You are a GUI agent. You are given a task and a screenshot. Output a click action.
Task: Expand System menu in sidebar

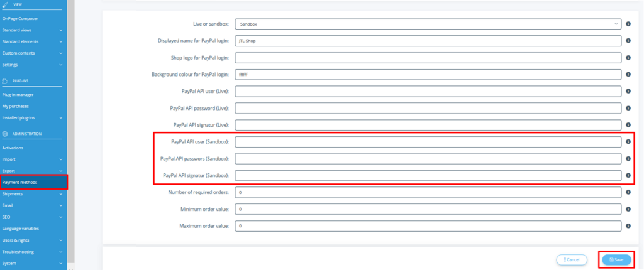(61, 264)
